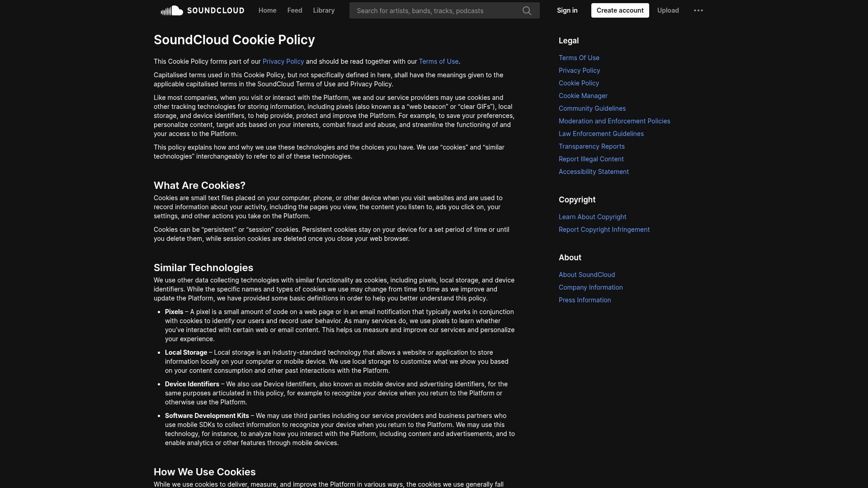The width and height of the screenshot is (868, 488).
Task: Open Cookie Policy in Legal sidebar
Action: click(x=579, y=83)
